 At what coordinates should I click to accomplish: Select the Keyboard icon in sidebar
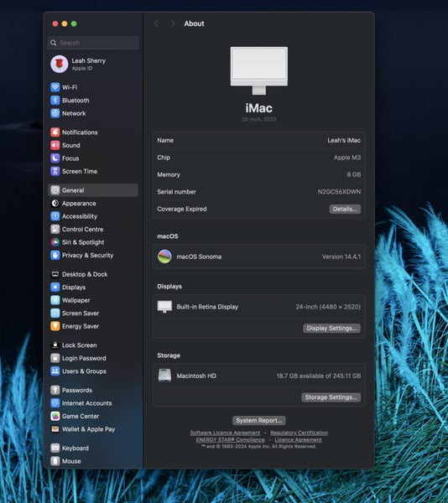pyautogui.click(x=55, y=449)
